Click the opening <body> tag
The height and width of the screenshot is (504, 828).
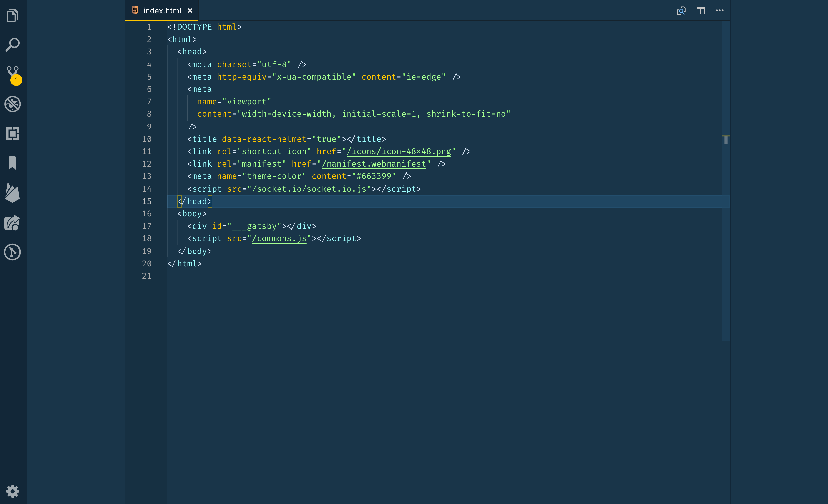coord(192,214)
